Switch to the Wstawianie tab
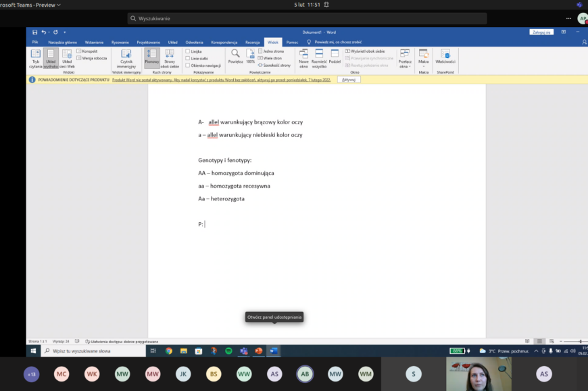This screenshot has height=391, width=588. coord(94,43)
